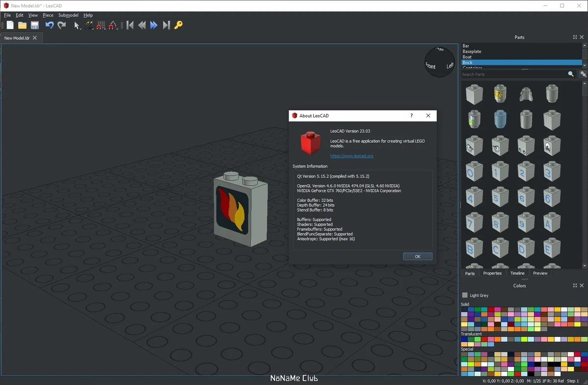Pick the first dark blue Translucent swatch
Image resolution: width=588 pixels, height=385 pixels.
(464, 339)
